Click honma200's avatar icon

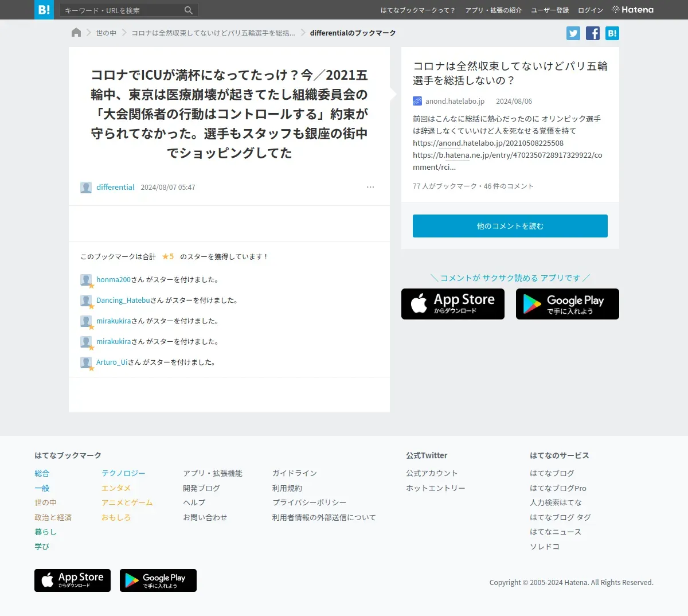(86, 280)
